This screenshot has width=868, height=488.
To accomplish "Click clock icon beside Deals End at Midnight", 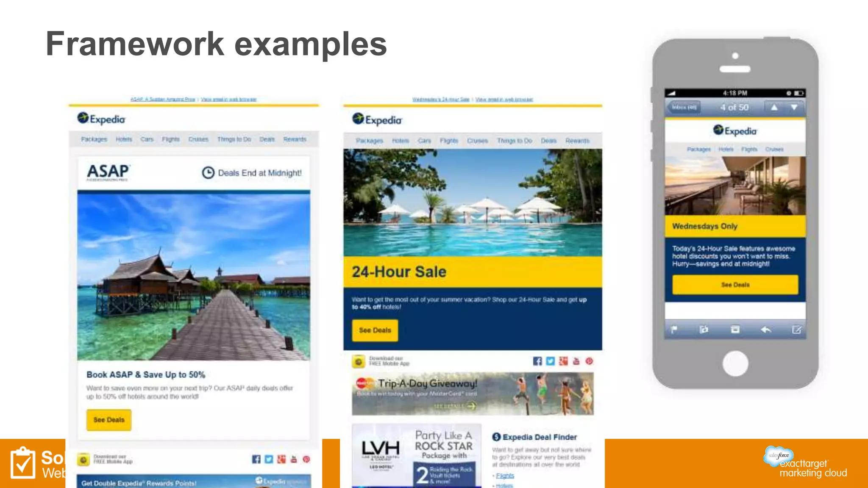I will pyautogui.click(x=208, y=173).
